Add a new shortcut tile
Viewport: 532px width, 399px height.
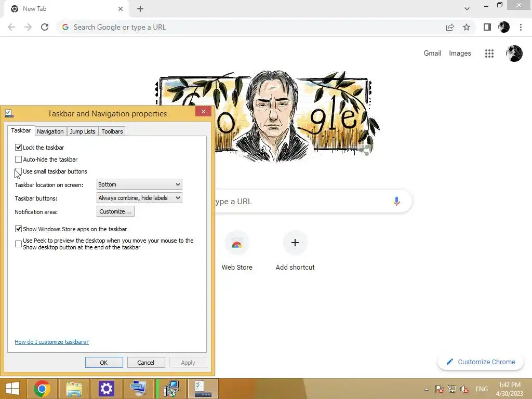(295, 251)
